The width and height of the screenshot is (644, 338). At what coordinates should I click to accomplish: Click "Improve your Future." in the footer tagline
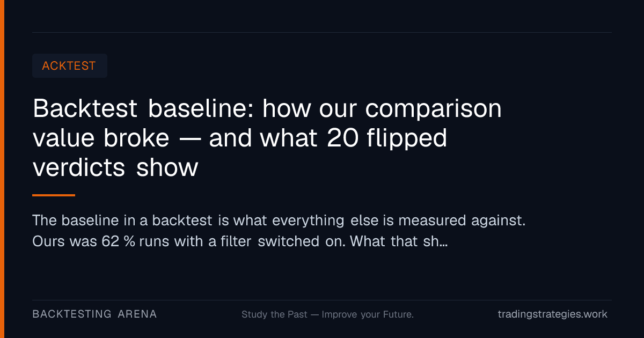coord(368,314)
